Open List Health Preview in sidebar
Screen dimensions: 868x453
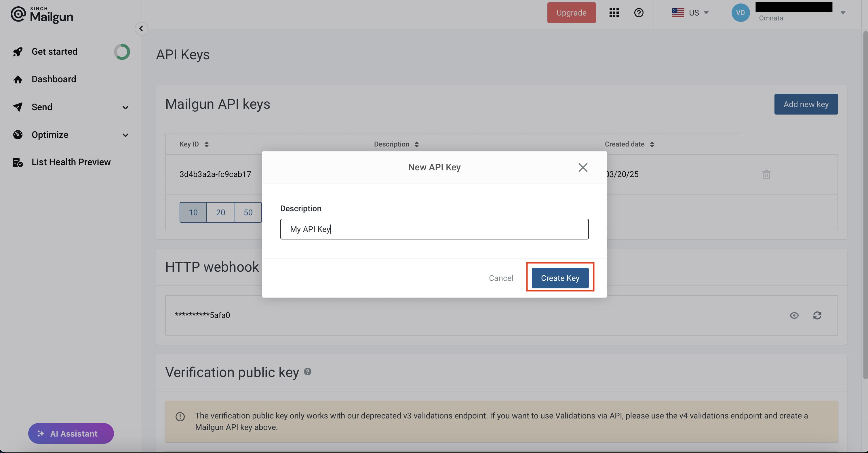[x=71, y=162]
